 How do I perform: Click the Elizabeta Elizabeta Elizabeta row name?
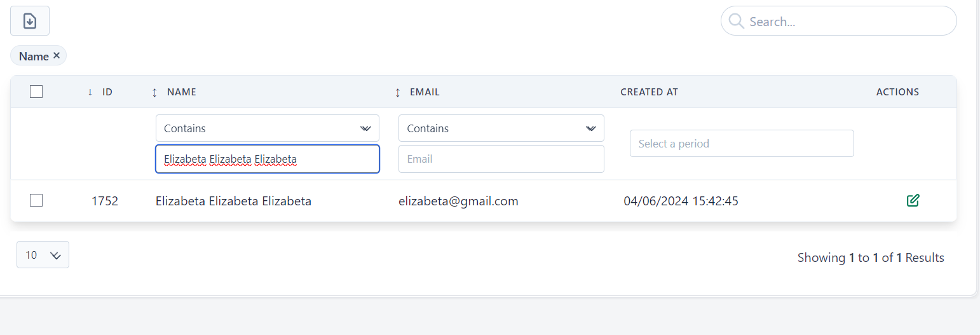click(x=233, y=202)
